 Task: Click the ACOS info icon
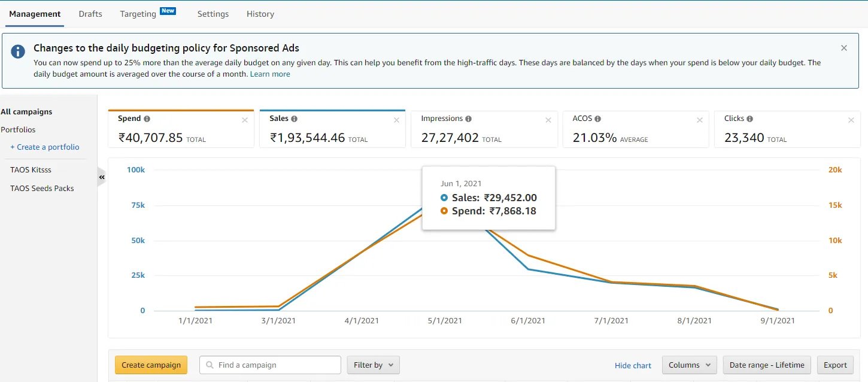(597, 119)
